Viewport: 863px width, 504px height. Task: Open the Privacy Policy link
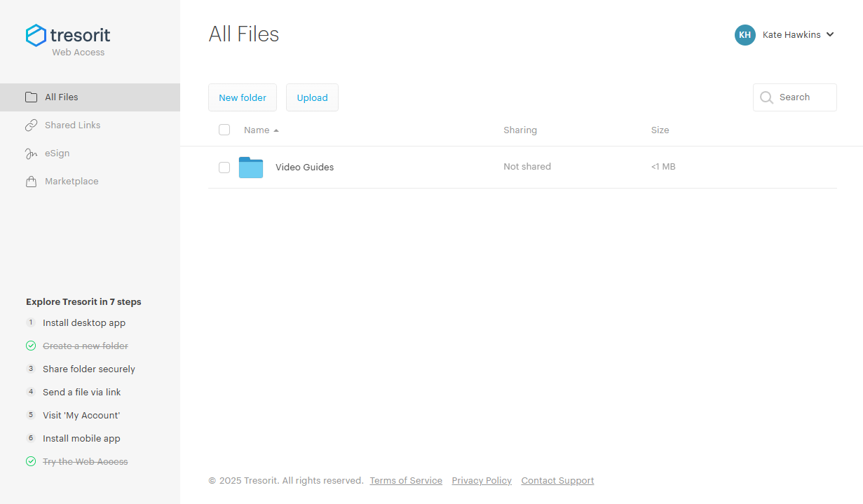pyautogui.click(x=482, y=480)
